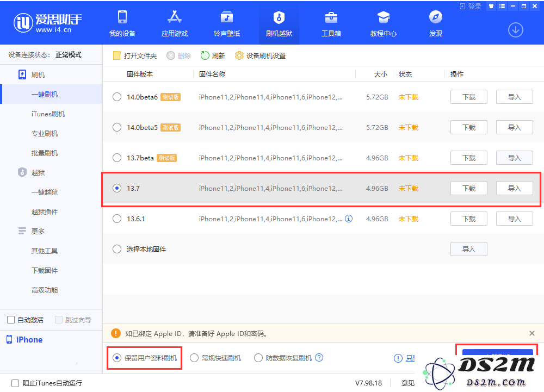The height and width of the screenshot is (392, 544).
Task: Select 高级功能 in sidebar
Action: (x=45, y=290)
